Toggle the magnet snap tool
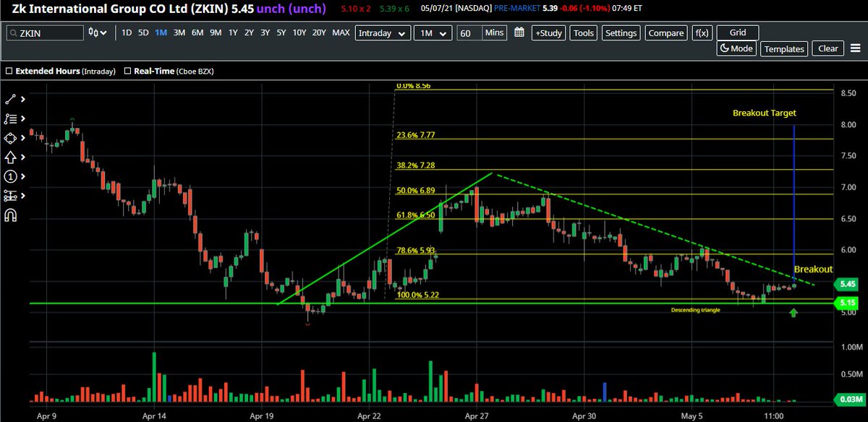Screen dimensions: 868x422 [x=10, y=215]
